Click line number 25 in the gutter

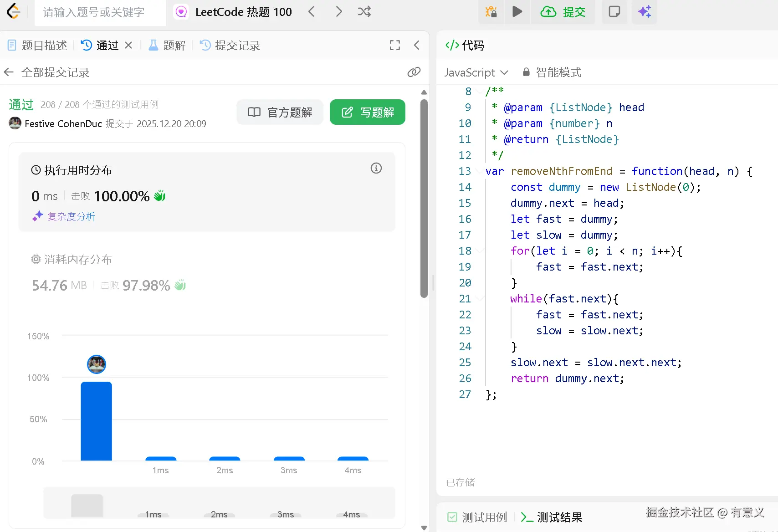coord(465,363)
